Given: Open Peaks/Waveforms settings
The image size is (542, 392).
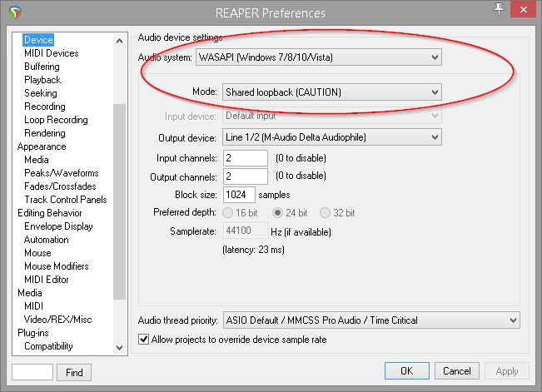Looking at the screenshot, I should (61, 173).
